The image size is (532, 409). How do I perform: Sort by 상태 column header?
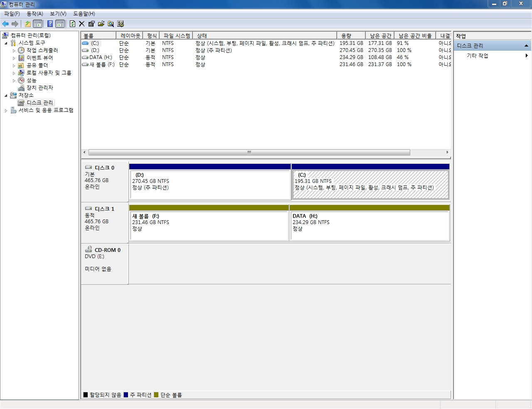[265, 36]
